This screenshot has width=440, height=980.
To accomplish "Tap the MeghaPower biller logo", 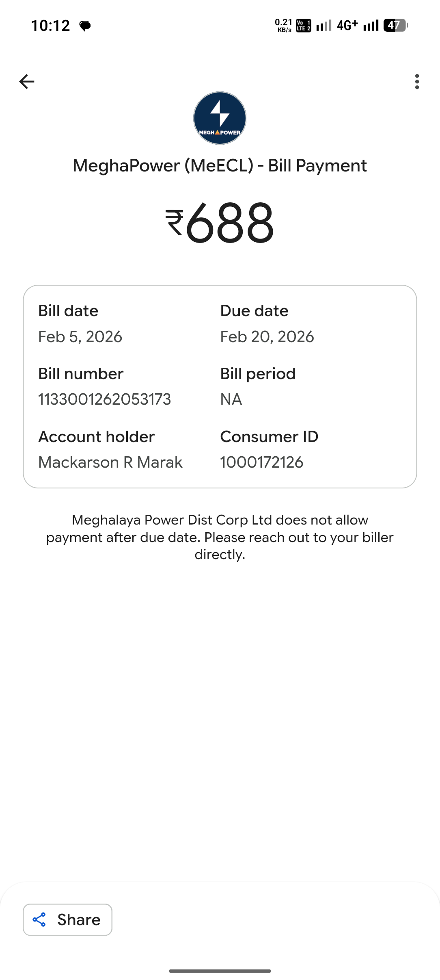I will 220,118.
